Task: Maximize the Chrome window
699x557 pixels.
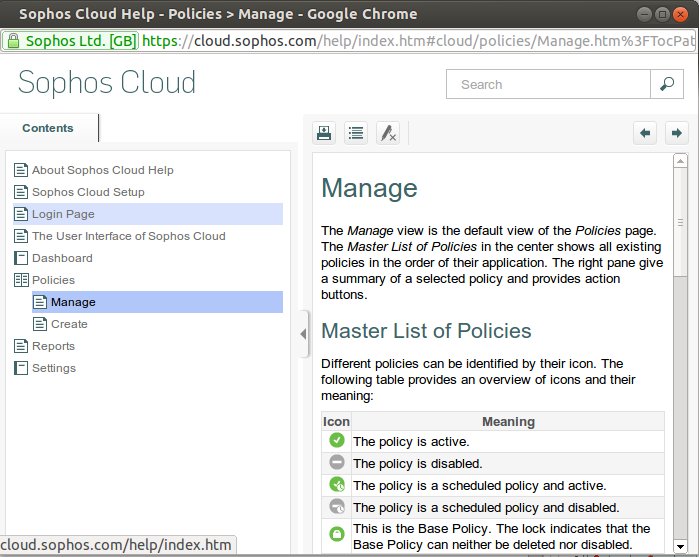Action: point(662,15)
